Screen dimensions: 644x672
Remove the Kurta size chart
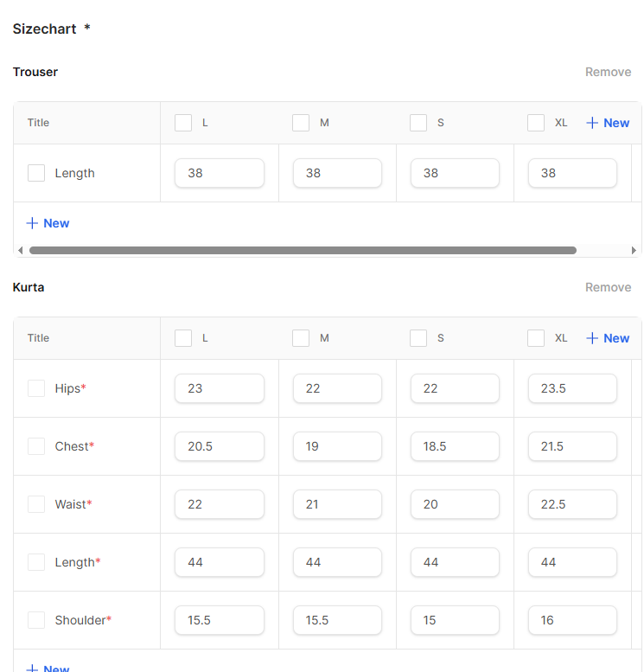tap(608, 287)
